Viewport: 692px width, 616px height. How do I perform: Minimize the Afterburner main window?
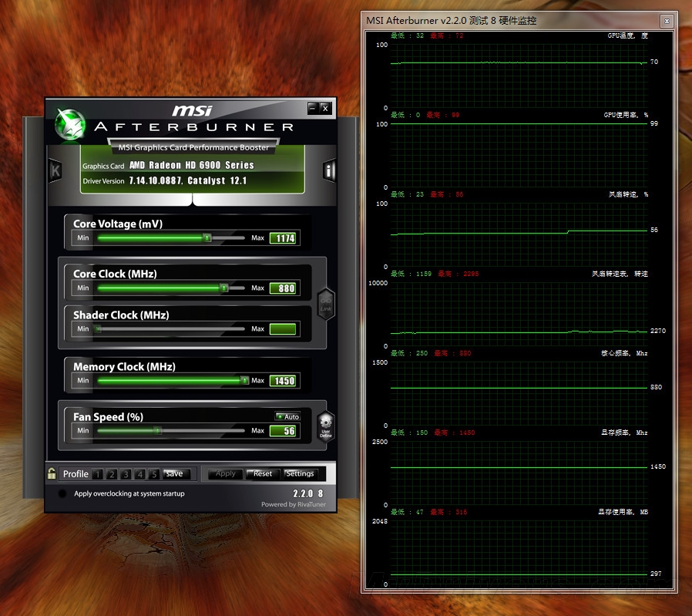tap(313, 108)
